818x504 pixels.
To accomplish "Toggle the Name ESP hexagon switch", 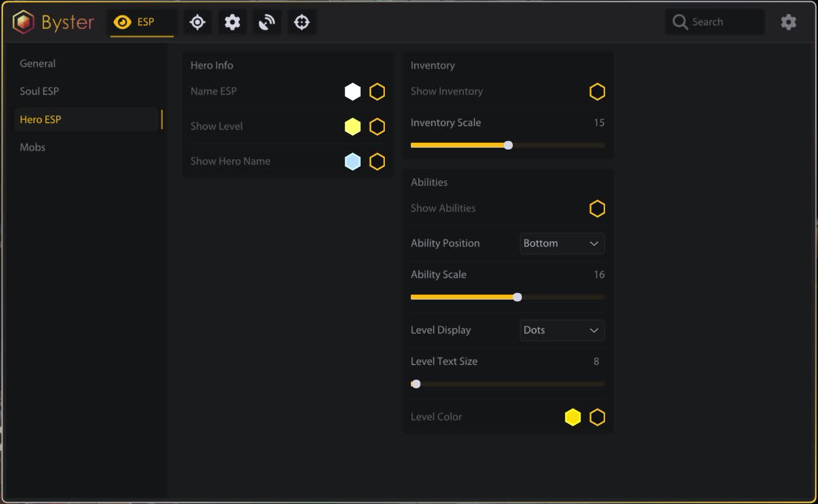I will pyautogui.click(x=377, y=92).
